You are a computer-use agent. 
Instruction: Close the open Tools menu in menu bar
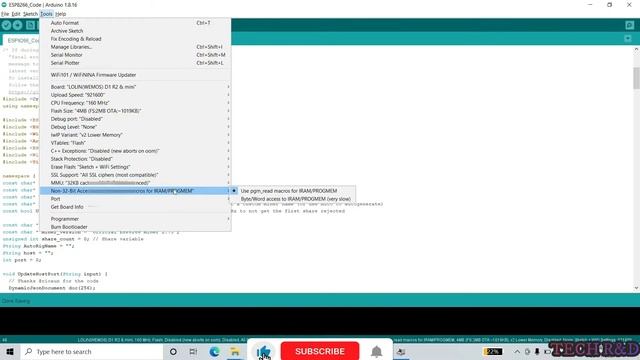click(x=46, y=14)
